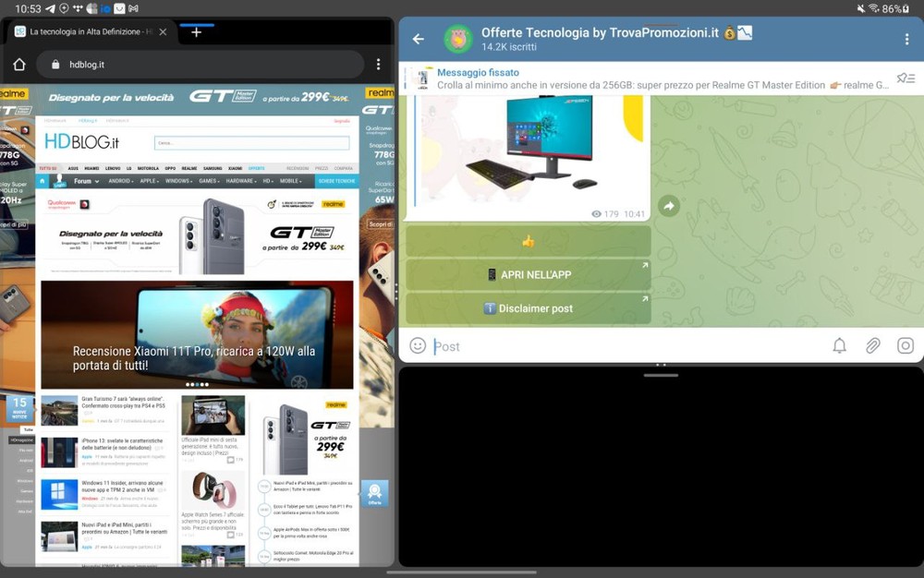
Task: Go to HDblog home via house icon
Action: coord(42,181)
